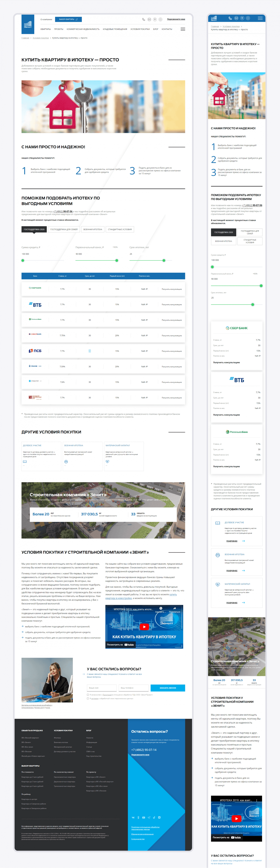Click the envelope icon in the desktop header
Viewport: 280px width, 868px height.
pyautogui.click(x=149, y=20)
